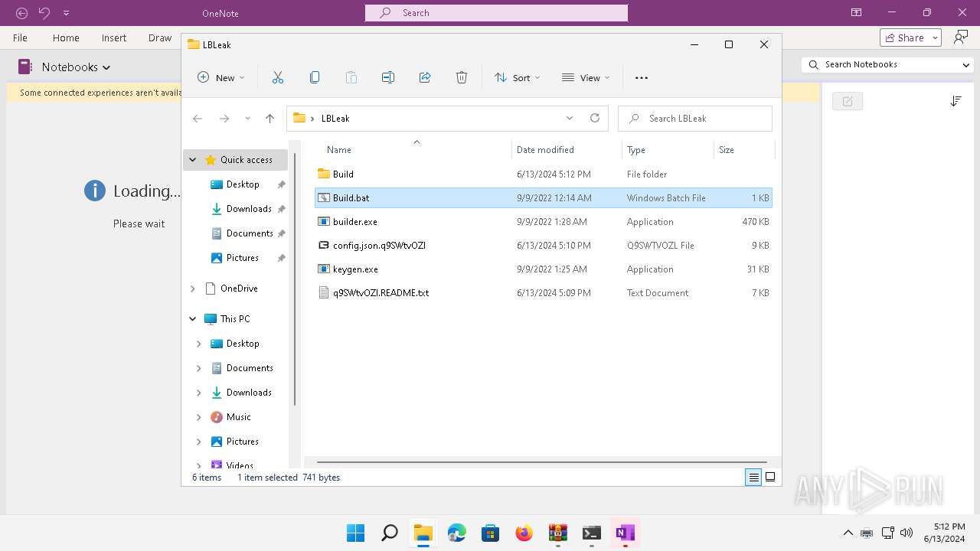Expand address bar history dropdown
This screenshot has width=980, height=551.
click(570, 118)
